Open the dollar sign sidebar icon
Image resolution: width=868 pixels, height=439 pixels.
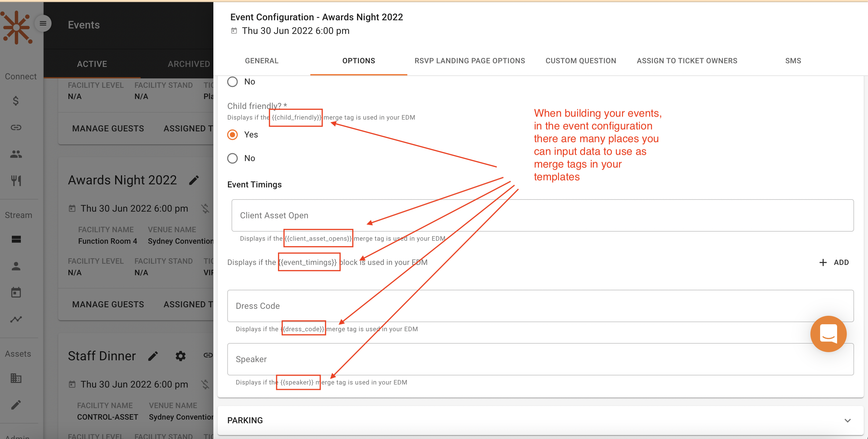pos(16,101)
